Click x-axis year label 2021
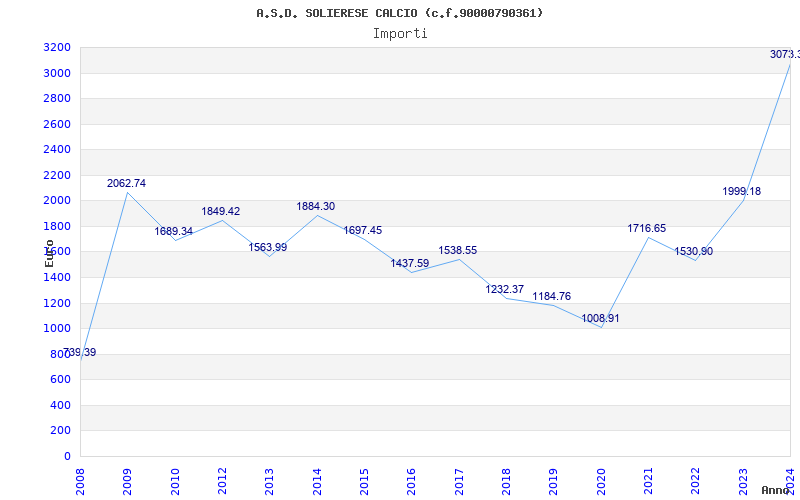This screenshot has height=500, width=800. (648, 482)
